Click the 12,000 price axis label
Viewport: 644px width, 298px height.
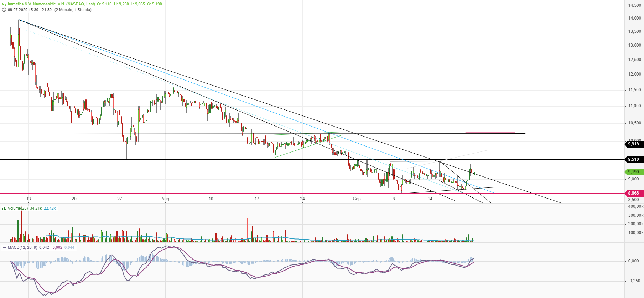coord(635,74)
